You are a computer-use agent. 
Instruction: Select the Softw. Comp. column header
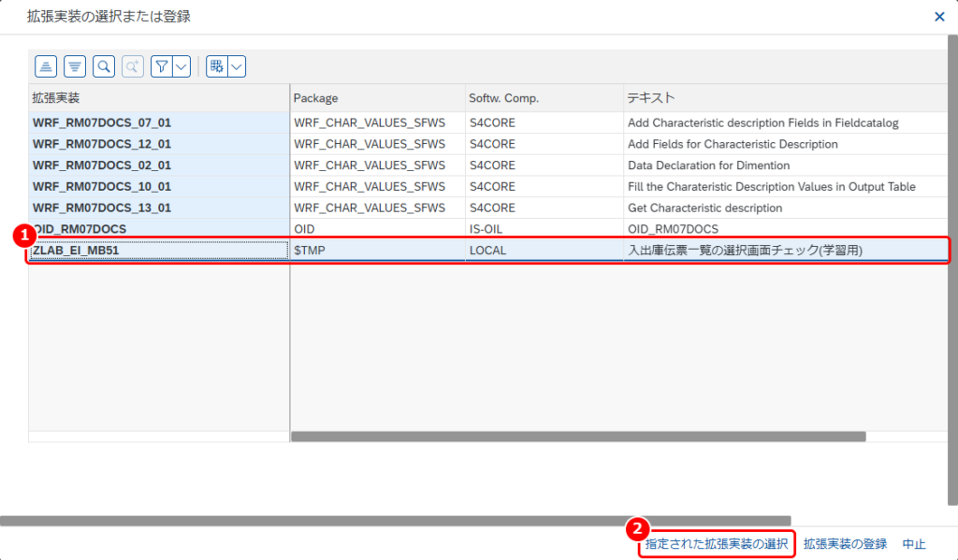click(x=544, y=98)
